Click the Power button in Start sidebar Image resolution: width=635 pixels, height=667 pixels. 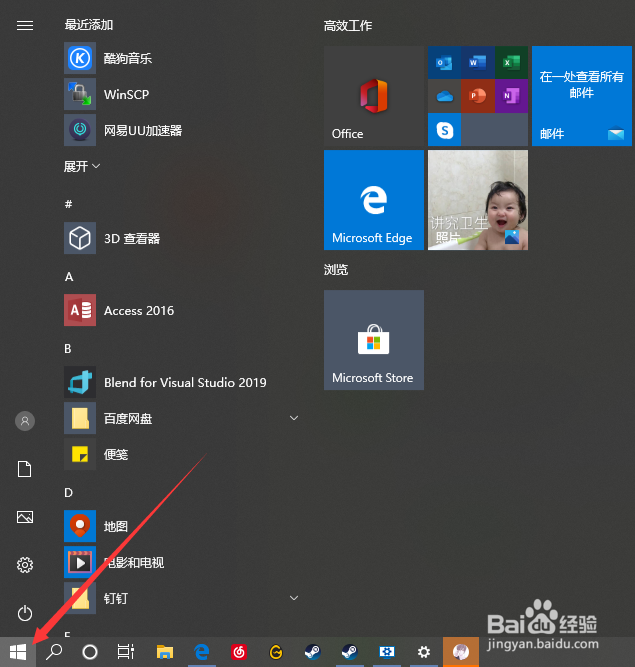(x=25, y=613)
